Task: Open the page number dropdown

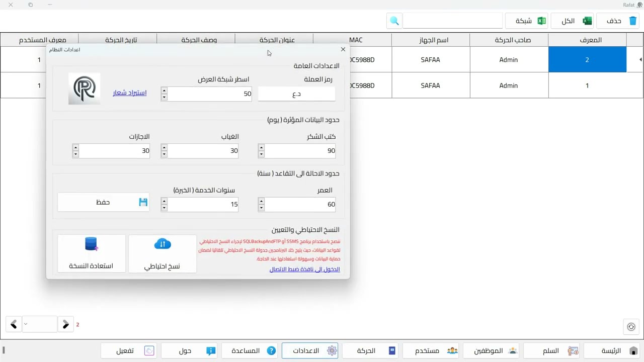Action: point(39,324)
